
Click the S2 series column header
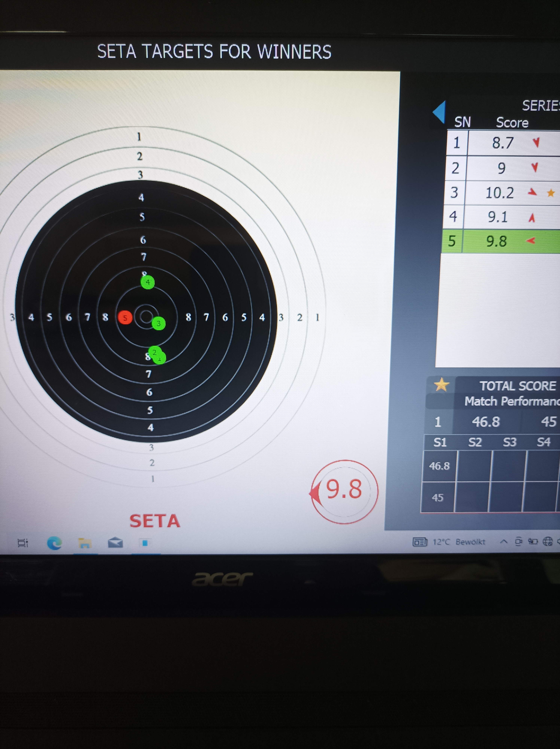(475, 442)
